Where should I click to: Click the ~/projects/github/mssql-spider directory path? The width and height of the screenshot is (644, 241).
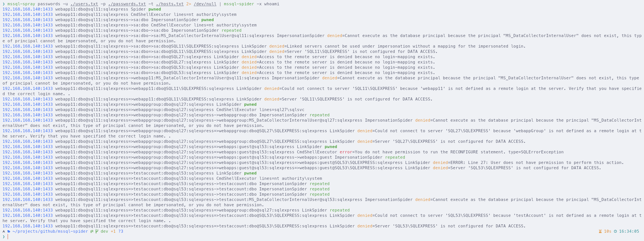(50, 231)
